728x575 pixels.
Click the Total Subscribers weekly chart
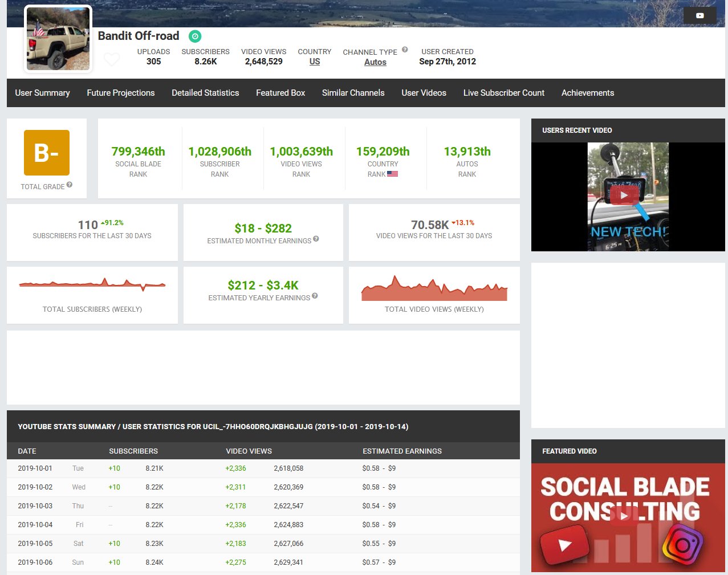[92, 284]
